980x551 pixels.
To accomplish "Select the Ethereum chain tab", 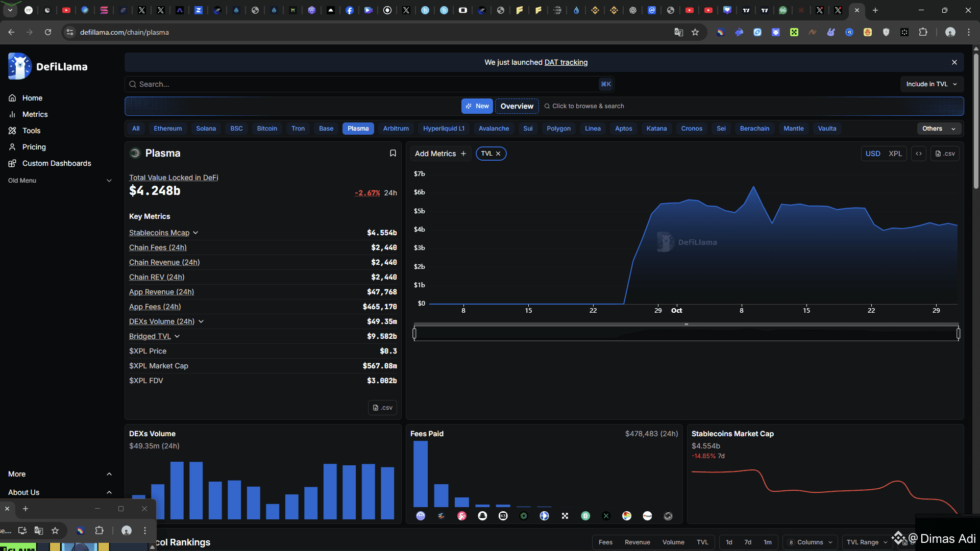I will [x=167, y=129].
